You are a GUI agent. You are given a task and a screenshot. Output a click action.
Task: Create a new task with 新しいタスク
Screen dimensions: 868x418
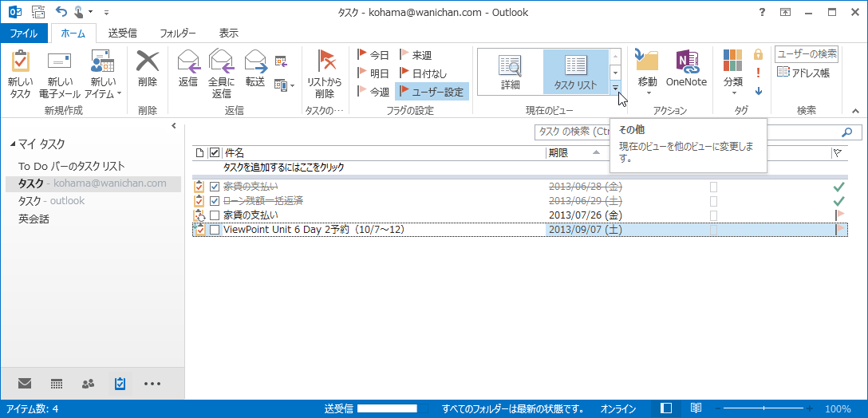[x=21, y=74]
